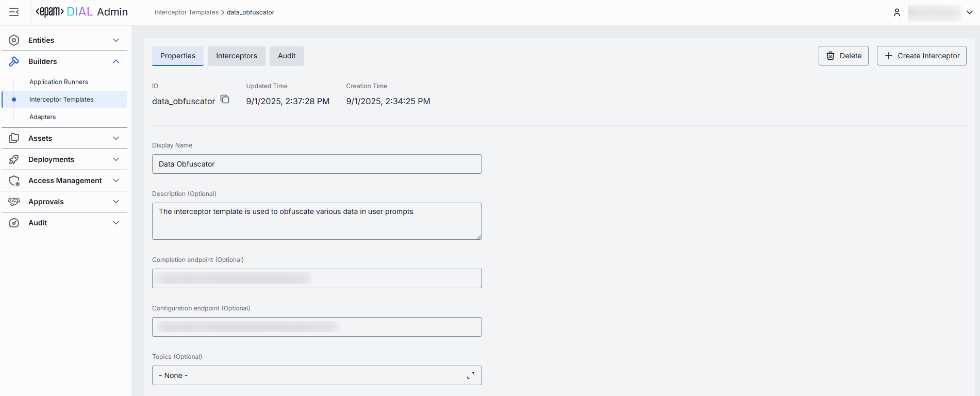Go to Interceptor Templates breadcrumb link
The width and height of the screenshot is (980, 396).
pos(186,12)
